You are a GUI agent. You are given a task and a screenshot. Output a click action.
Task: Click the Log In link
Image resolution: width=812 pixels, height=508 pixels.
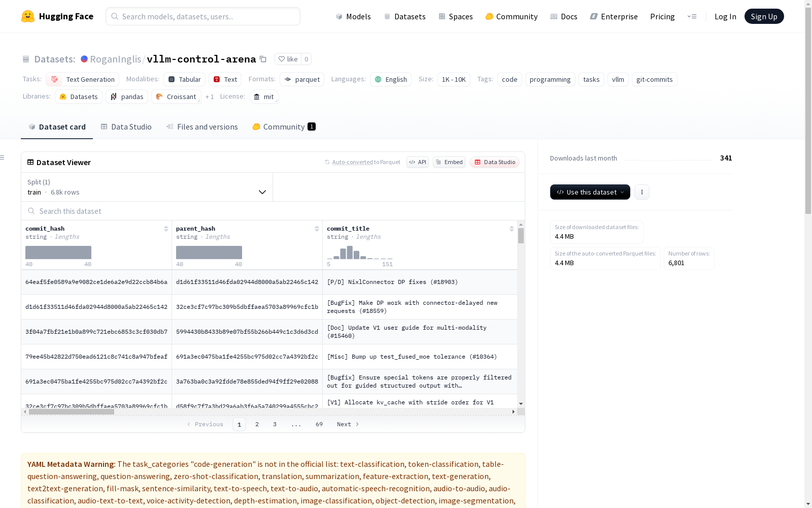click(725, 16)
